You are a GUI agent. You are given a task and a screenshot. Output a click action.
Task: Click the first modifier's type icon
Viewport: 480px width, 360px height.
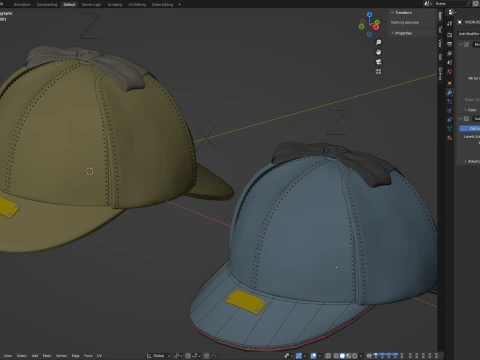coord(466,44)
